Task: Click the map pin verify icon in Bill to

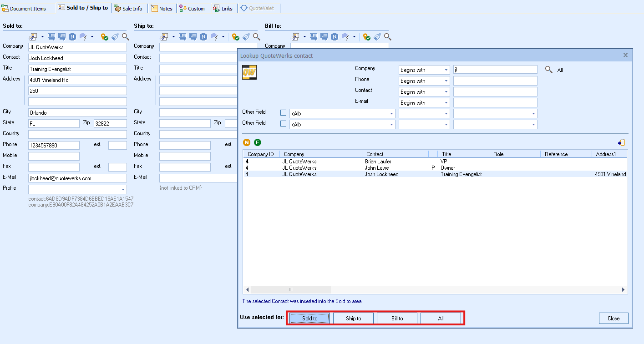Action: (367, 37)
